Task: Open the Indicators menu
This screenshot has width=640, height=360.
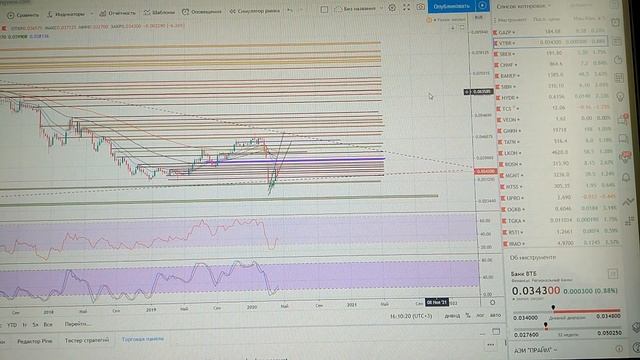Action: [x=66, y=14]
